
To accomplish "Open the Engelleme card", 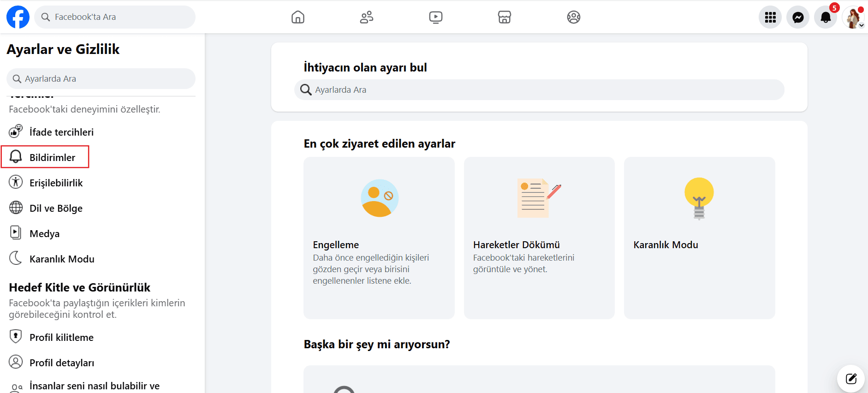I will click(x=379, y=238).
